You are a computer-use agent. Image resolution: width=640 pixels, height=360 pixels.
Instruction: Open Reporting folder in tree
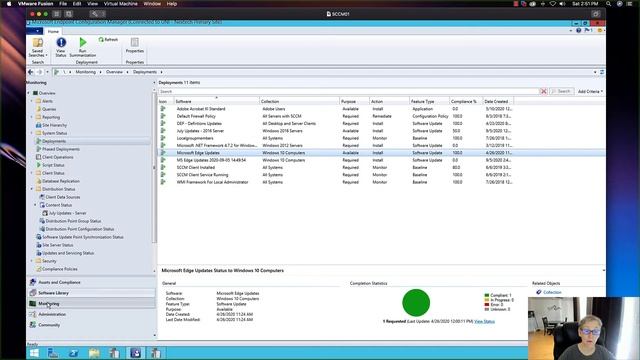click(x=51, y=117)
